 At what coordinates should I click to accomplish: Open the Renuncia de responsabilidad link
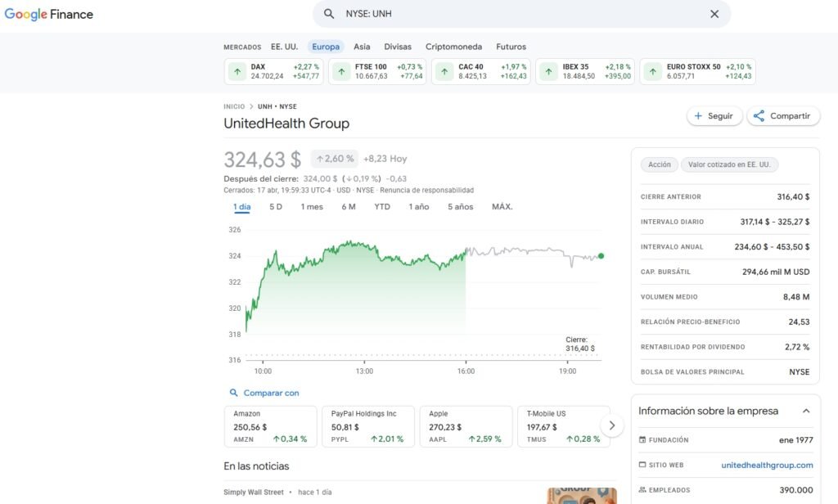(x=426, y=191)
